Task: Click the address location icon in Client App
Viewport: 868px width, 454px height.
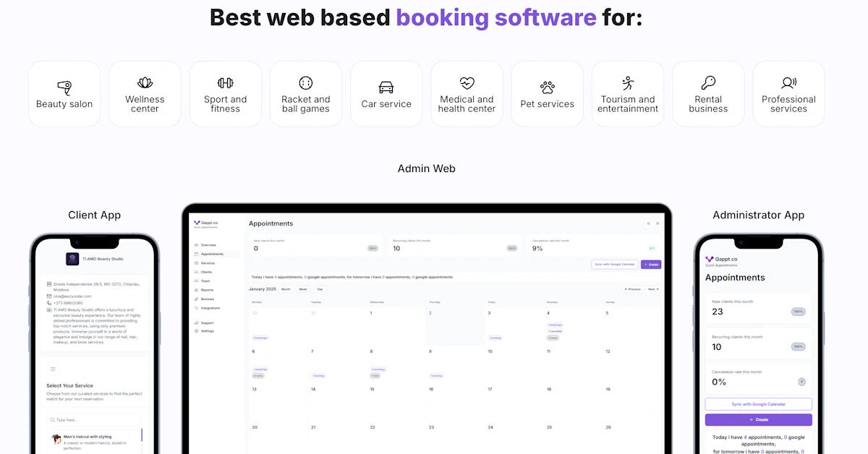Action: coord(49,284)
